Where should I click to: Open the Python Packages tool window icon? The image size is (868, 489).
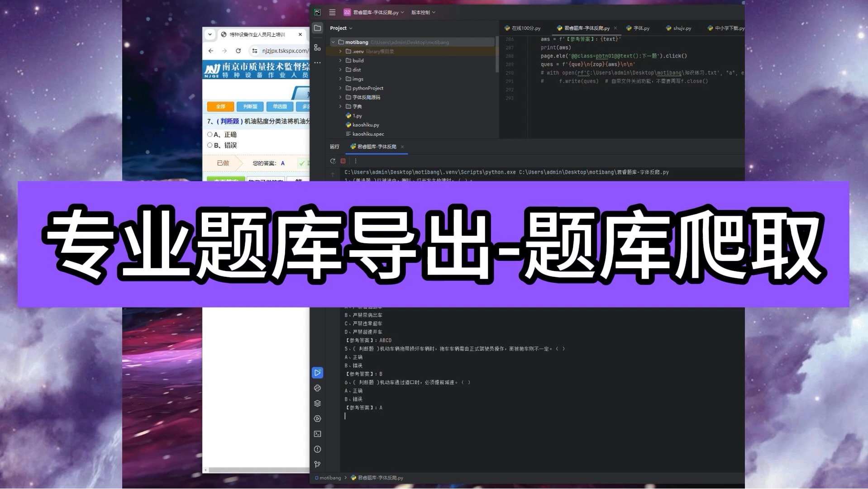click(x=318, y=388)
